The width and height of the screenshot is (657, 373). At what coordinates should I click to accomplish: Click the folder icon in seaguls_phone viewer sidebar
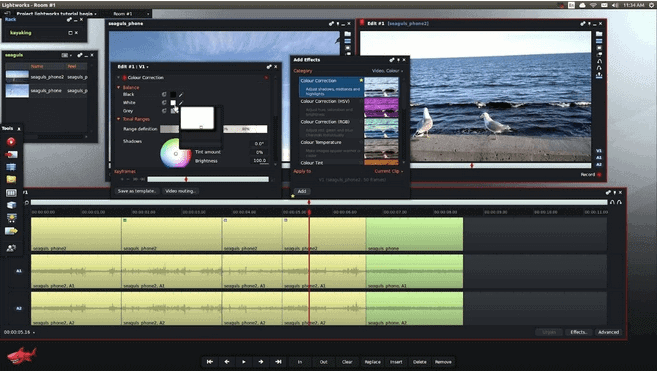click(x=348, y=34)
